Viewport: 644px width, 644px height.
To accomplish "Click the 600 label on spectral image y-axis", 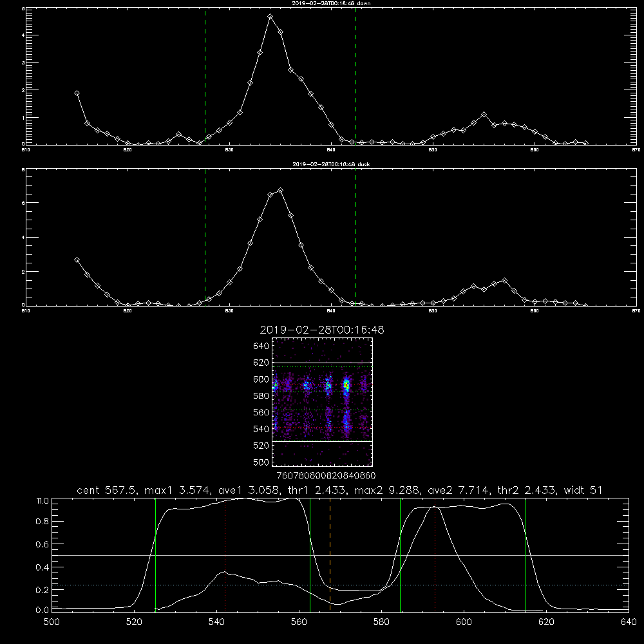I will (x=261, y=379).
